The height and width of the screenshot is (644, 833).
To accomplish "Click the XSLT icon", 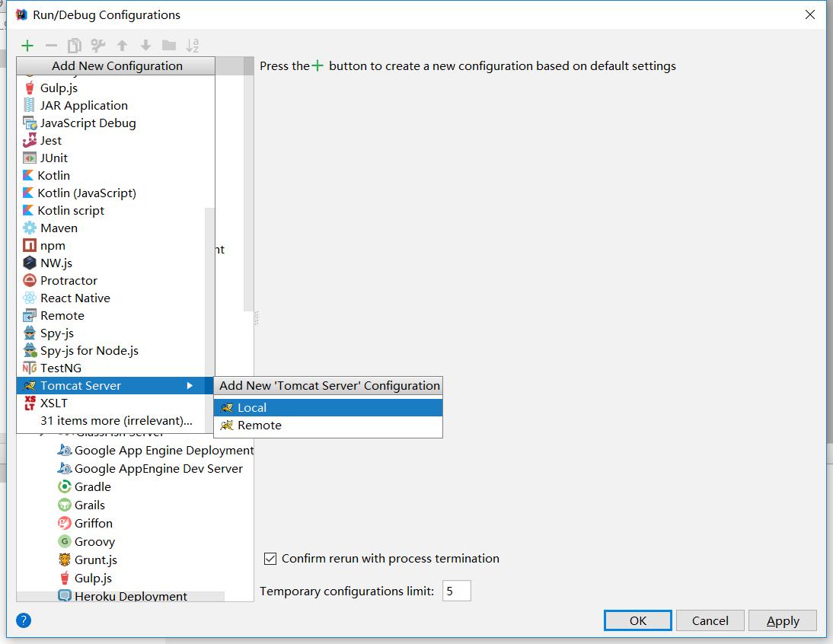I will click(30, 403).
